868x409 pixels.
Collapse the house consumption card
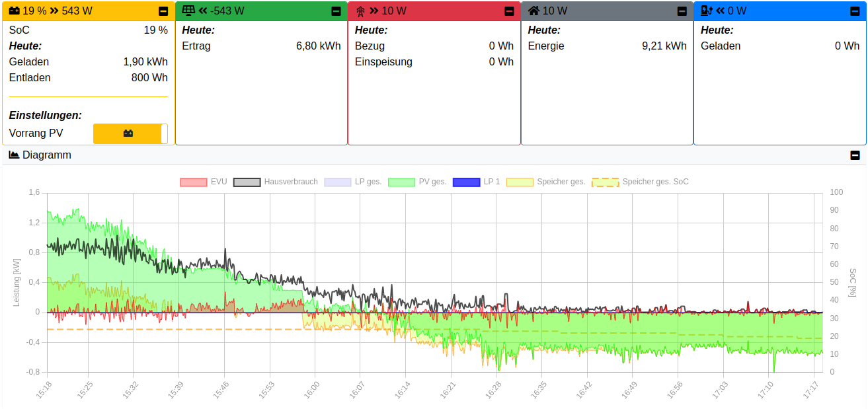coord(682,11)
